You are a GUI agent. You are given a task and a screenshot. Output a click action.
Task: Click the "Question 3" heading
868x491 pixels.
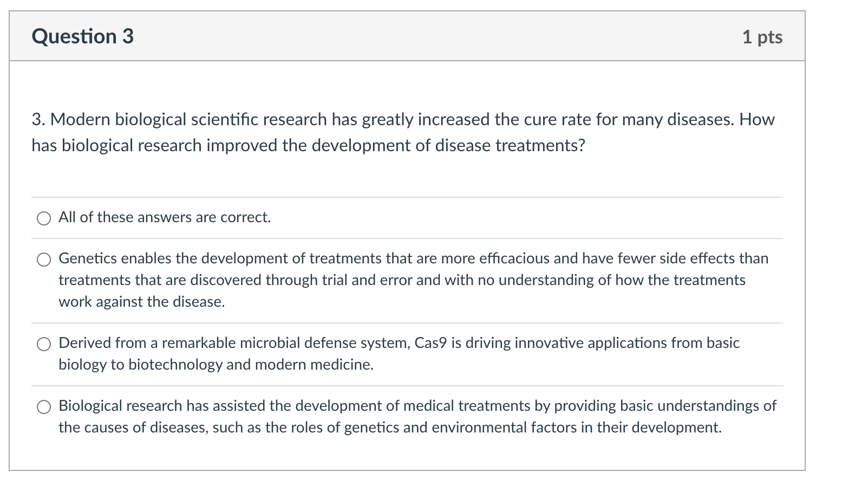tap(82, 36)
